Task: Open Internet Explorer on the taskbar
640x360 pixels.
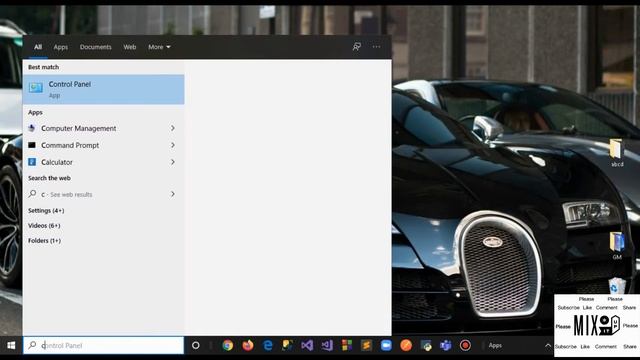Action: pyautogui.click(x=268, y=345)
